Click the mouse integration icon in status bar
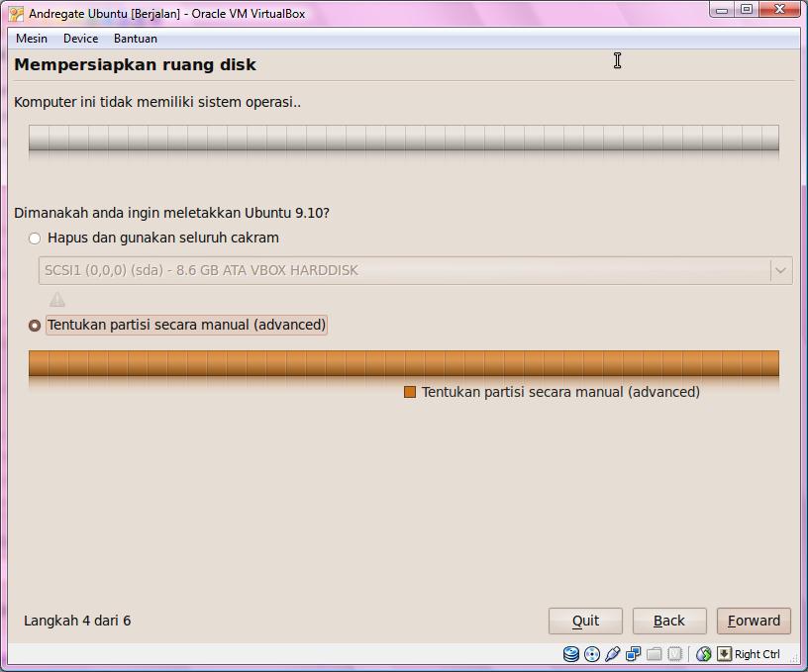 (x=703, y=654)
